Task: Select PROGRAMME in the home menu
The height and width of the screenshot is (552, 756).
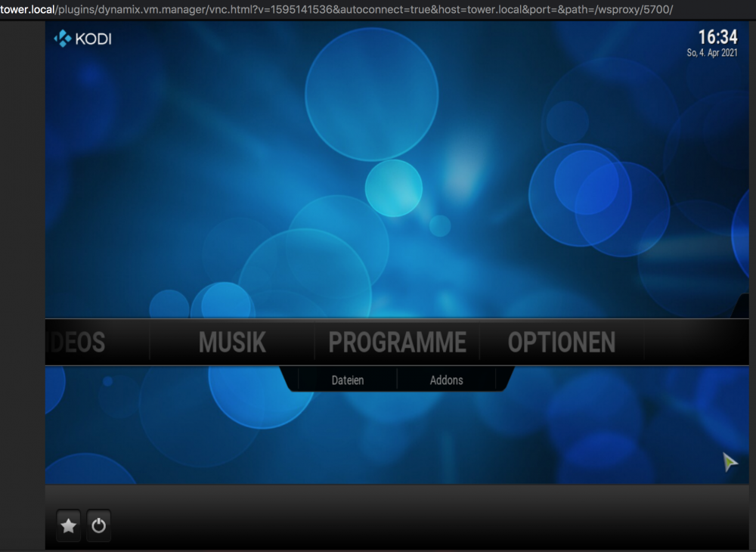Action: click(398, 343)
